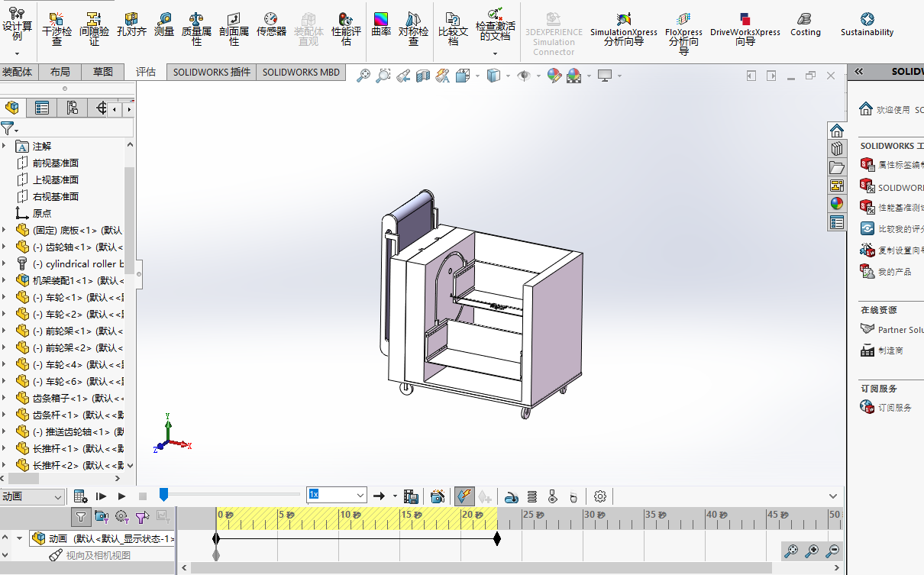The width and height of the screenshot is (924, 575).
Task: Expand the 机架装配1 tree node
Action: point(4,280)
